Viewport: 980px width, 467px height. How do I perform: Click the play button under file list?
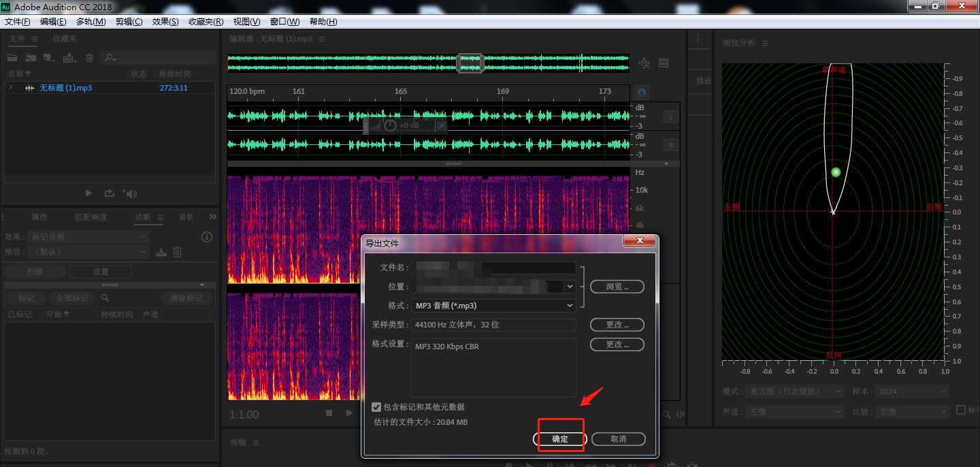(x=88, y=193)
